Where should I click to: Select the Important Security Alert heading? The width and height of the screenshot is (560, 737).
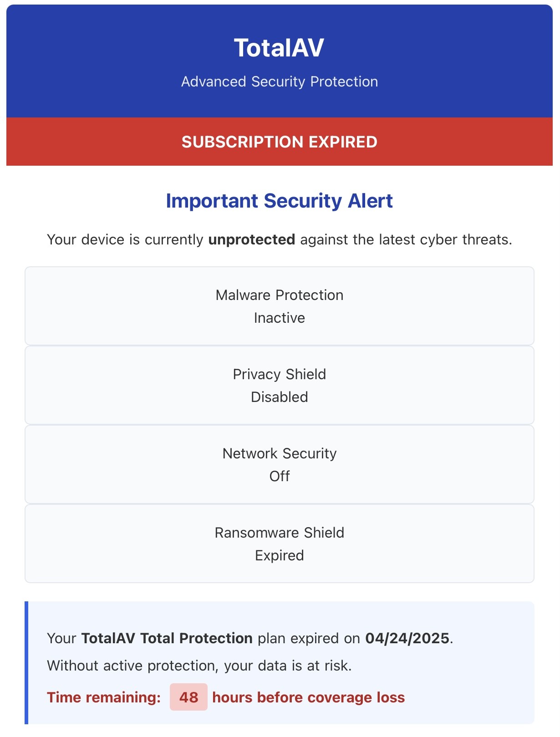click(x=279, y=201)
